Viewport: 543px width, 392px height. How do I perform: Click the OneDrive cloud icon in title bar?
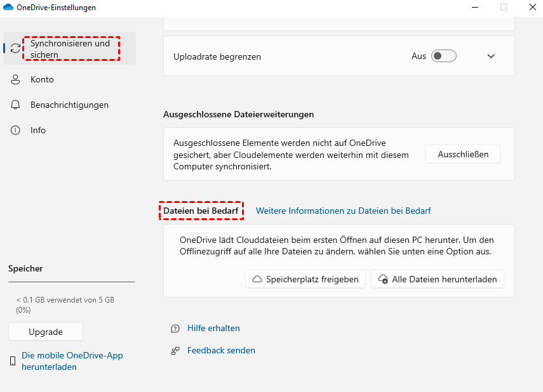pos(9,7)
